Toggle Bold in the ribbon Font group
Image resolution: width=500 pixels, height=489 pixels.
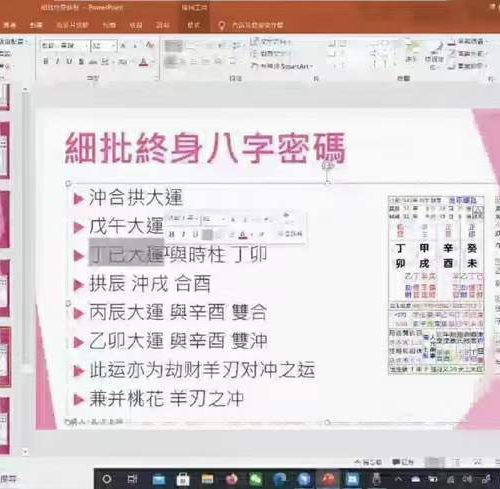pyautogui.click(x=46, y=61)
